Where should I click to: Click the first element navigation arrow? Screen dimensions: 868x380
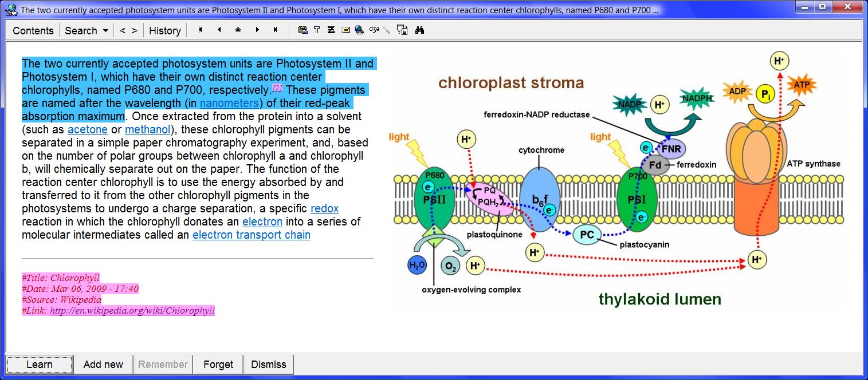[200, 30]
